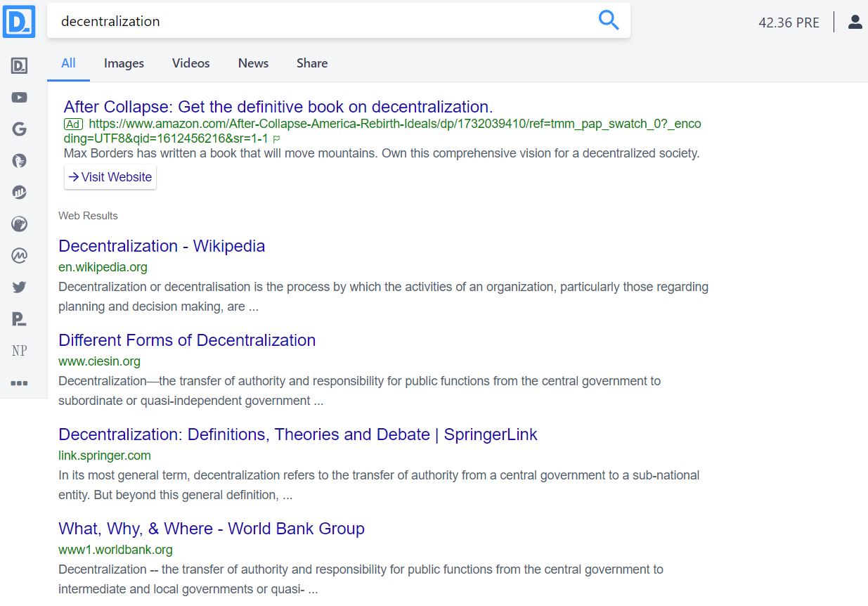Open the Share tab
868x606 pixels.
[312, 63]
